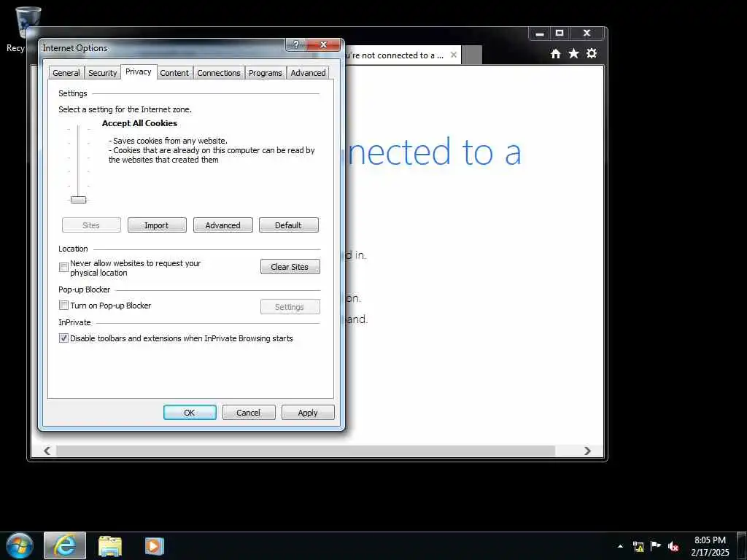Click the network status tray icon
This screenshot has height=560, width=747.
638,546
